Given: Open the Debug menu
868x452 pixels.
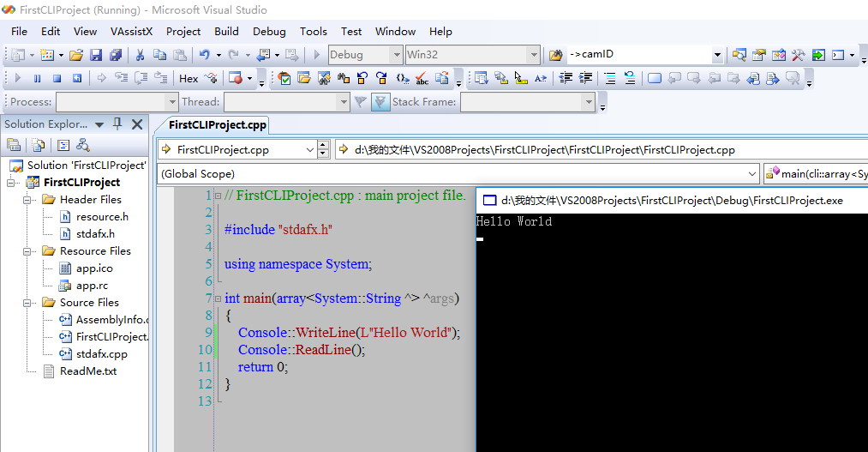Looking at the screenshot, I should pyautogui.click(x=269, y=32).
